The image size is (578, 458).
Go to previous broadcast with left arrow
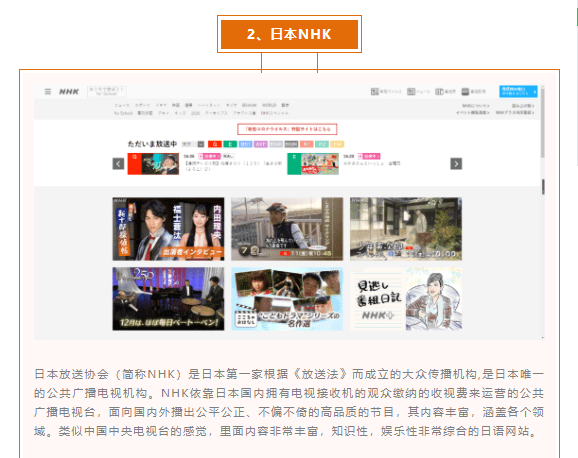coord(118,163)
